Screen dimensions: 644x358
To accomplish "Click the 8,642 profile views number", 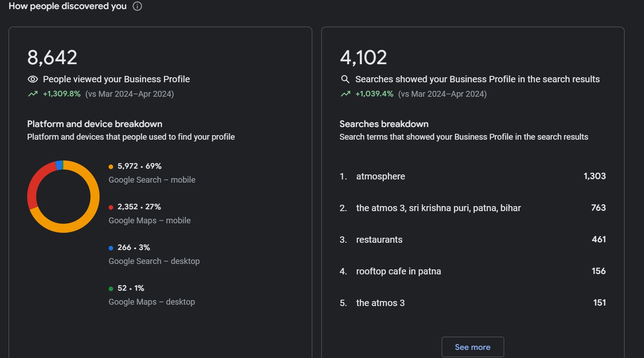I will (x=52, y=58).
